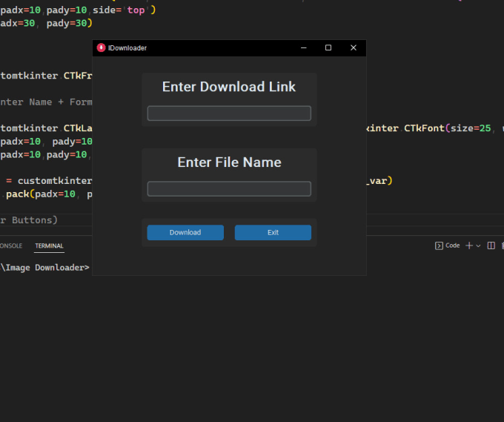
Task: Click the 'Enter File Name' heading
Action: pyautogui.click(x=229, y=162)
